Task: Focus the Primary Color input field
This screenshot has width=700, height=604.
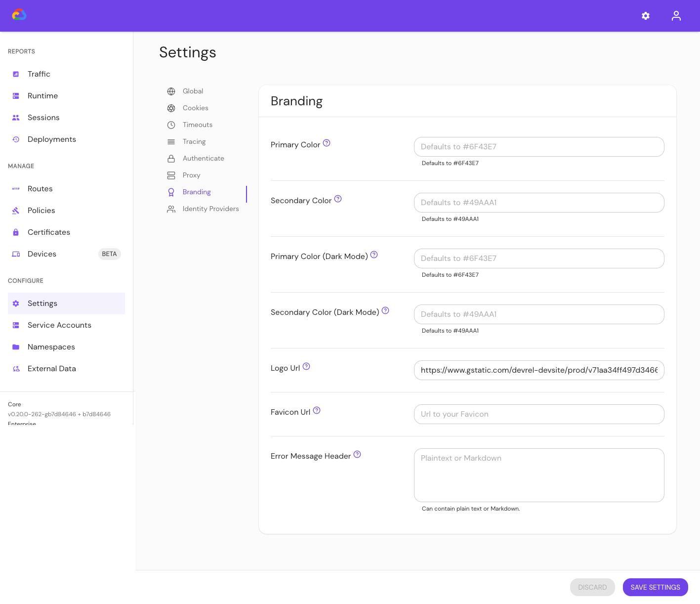Action: (x=538, y=147)
